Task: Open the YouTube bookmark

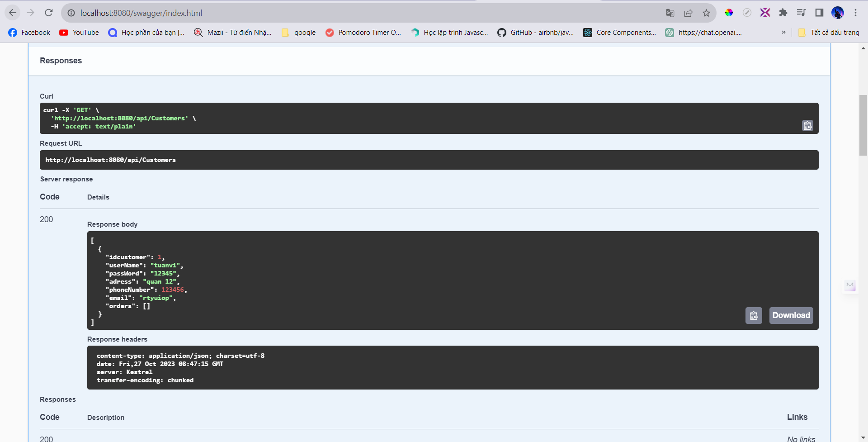Action: coord(79,33)
